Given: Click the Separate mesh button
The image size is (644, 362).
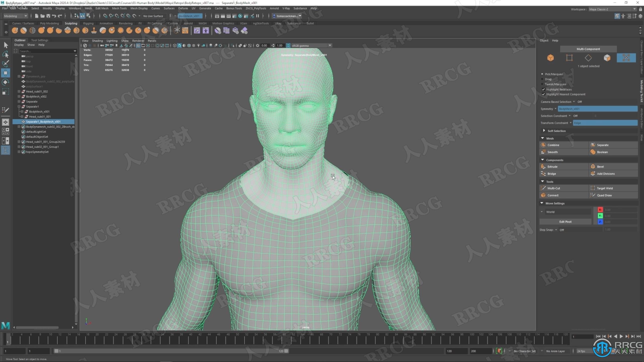Looking at the screenshot, I should 602,145.
